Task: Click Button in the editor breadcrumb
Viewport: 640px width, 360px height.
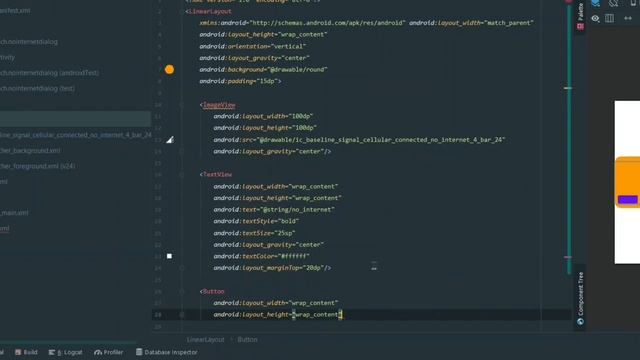Action: 247,340
